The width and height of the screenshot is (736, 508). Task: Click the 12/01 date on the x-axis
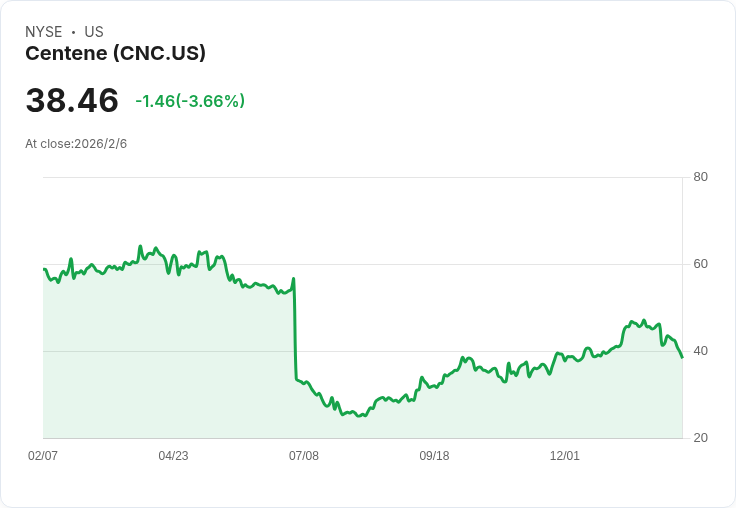565,456
